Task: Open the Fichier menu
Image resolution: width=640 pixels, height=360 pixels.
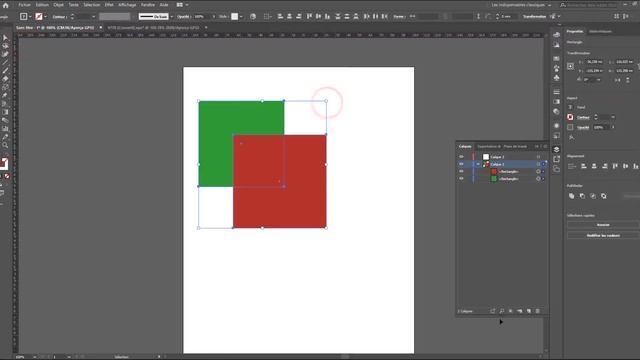Action: coord(24,5)
